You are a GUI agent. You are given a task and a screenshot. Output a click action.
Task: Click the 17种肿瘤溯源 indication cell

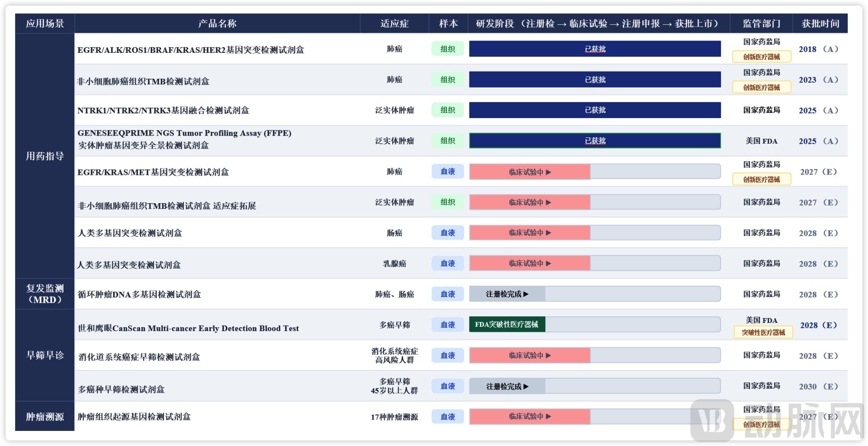pyautogui.click(x=394, y=417)
